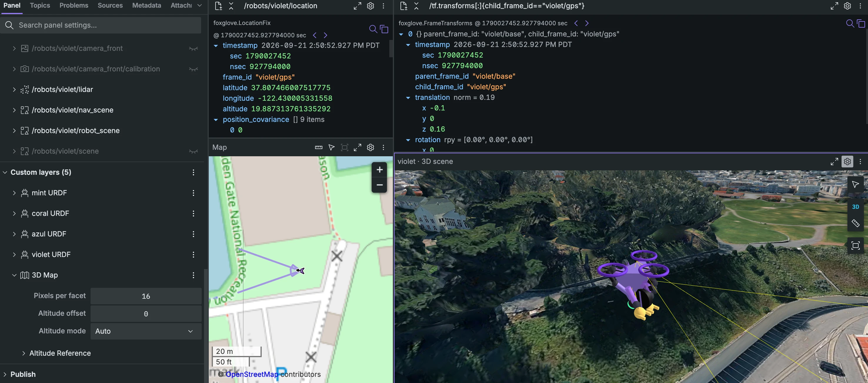
Task: Switch to the Topics tab
Action: pos(40,5)
